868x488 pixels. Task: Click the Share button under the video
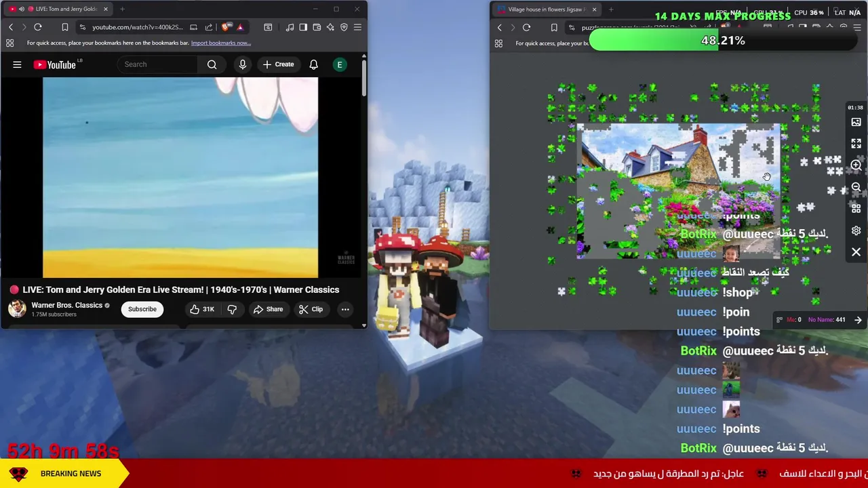268,309
